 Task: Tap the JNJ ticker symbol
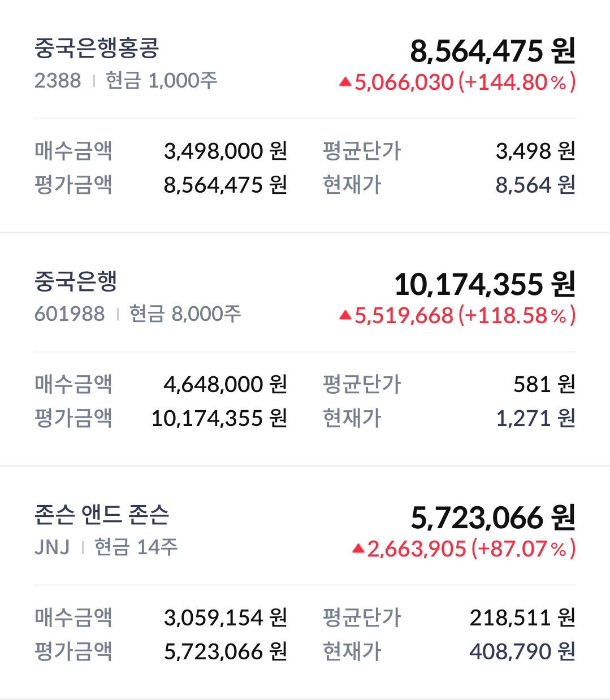(52, 547)
